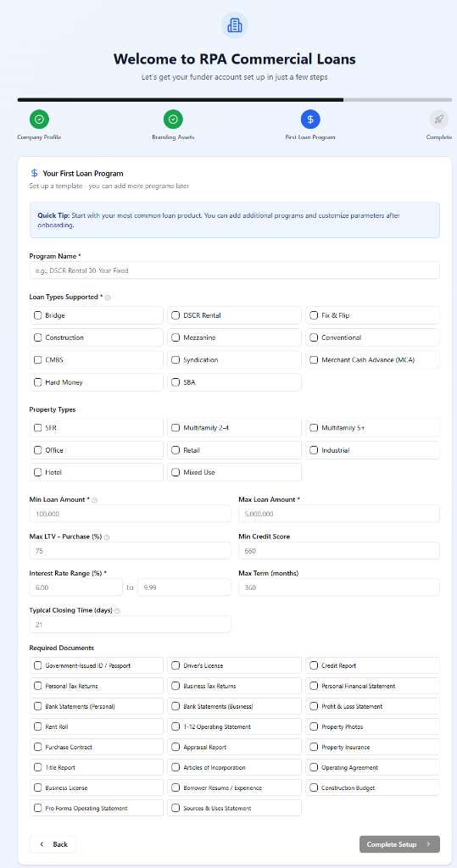The width and height of the screenshot is (457, 868).
Task: Click the Typical Closing Time help icon
Action: click(118, 611)
